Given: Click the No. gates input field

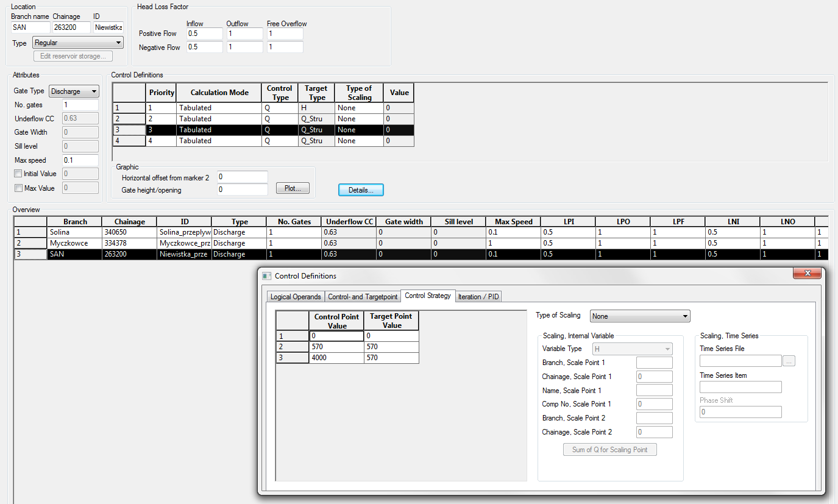Looking at the screenshot, I should pos(80,105).
